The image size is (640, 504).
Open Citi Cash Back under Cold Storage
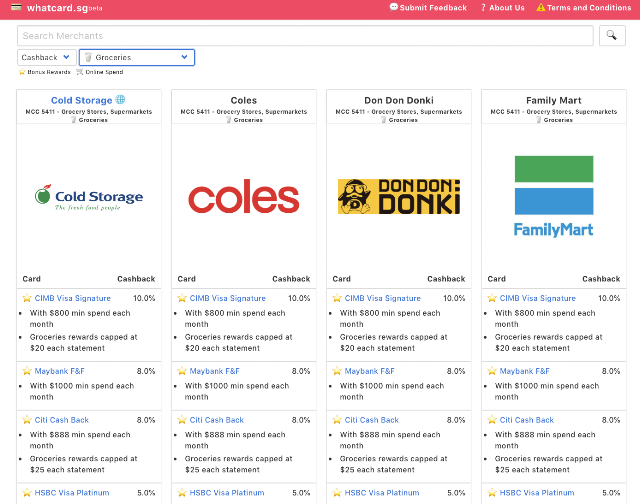[61, 420]
